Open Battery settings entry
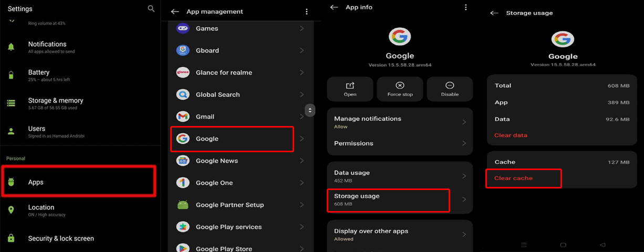The image size is (644, 252). tap(80, 75)
